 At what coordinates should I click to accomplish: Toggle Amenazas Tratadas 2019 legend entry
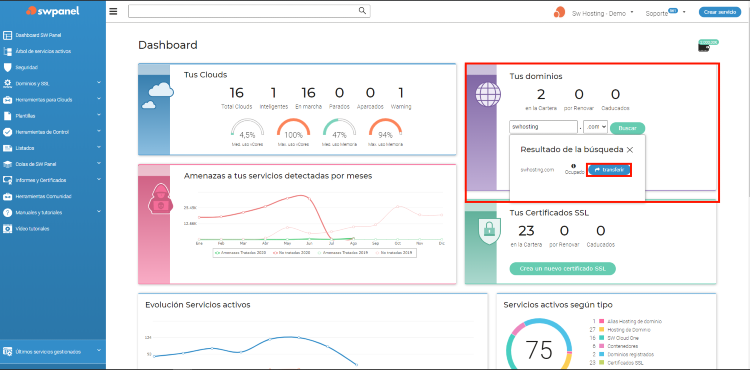(342, 252)
